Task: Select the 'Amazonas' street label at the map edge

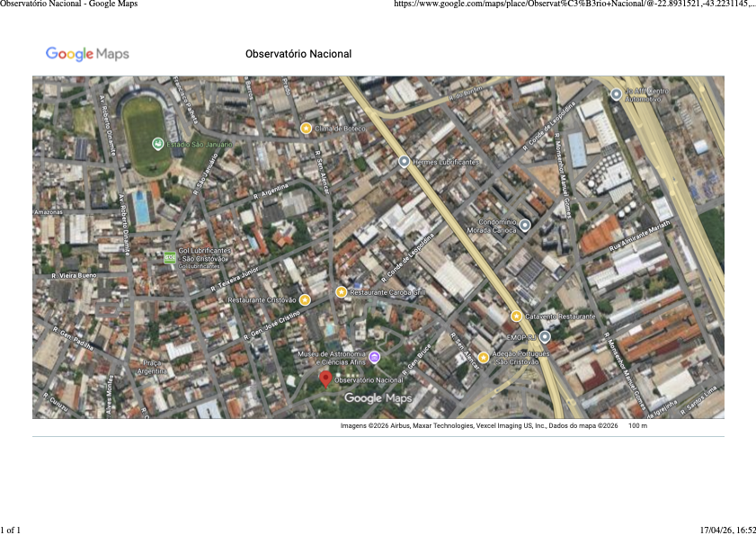Action: (x=49, y=212)
